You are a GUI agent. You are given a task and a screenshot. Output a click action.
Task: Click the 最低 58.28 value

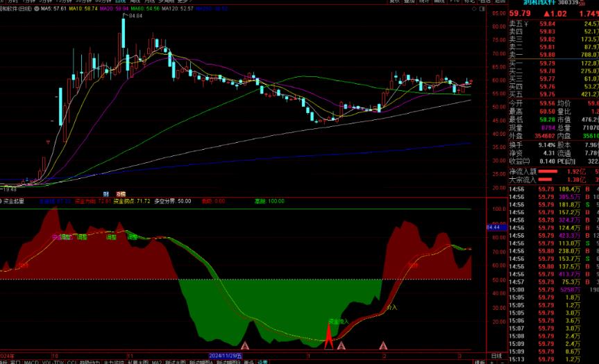(x=548, y=119)
